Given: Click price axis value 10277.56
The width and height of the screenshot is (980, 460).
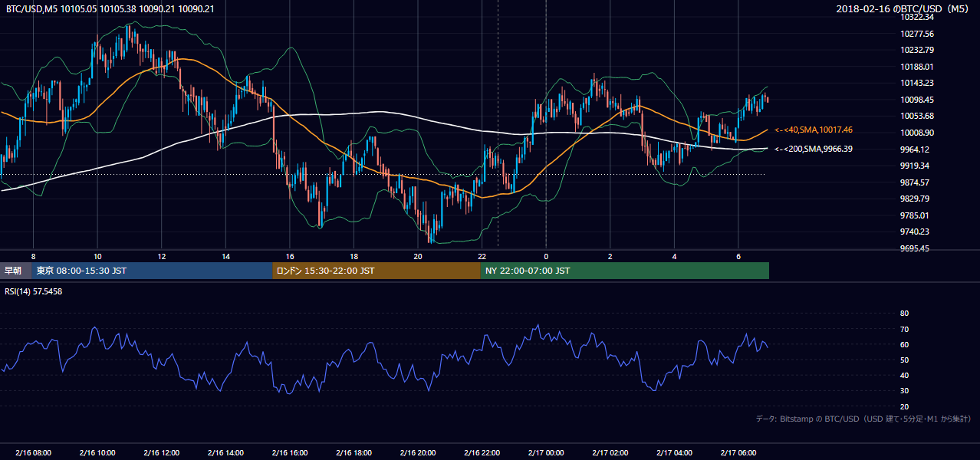Looking at the screenshot, I should [917, 34].
